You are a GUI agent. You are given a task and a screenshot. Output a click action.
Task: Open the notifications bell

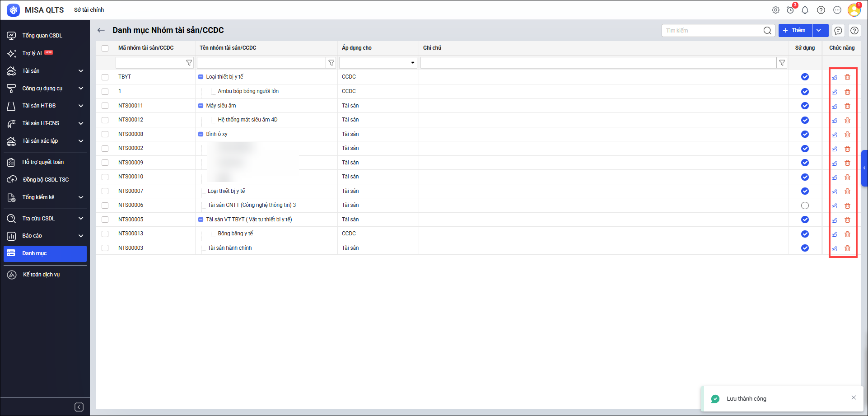(805, 10)
